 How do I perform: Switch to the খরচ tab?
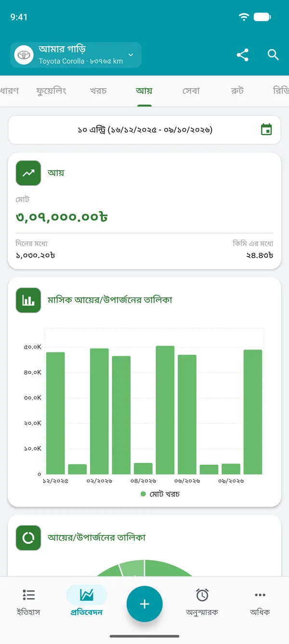(x=98, y=91)
